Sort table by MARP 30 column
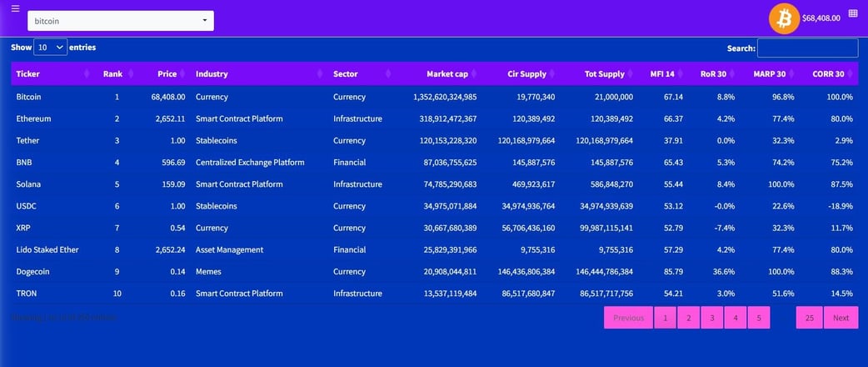 click(x=770, y=73)
